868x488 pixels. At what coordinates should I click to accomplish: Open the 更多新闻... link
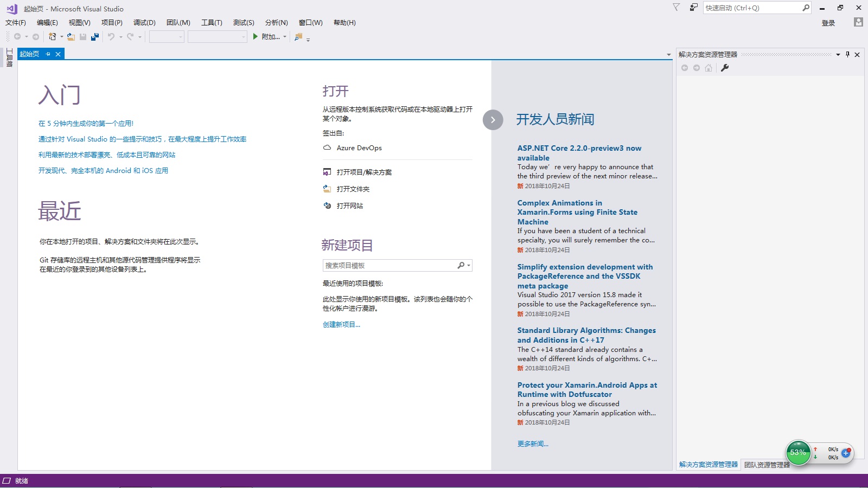533,444
